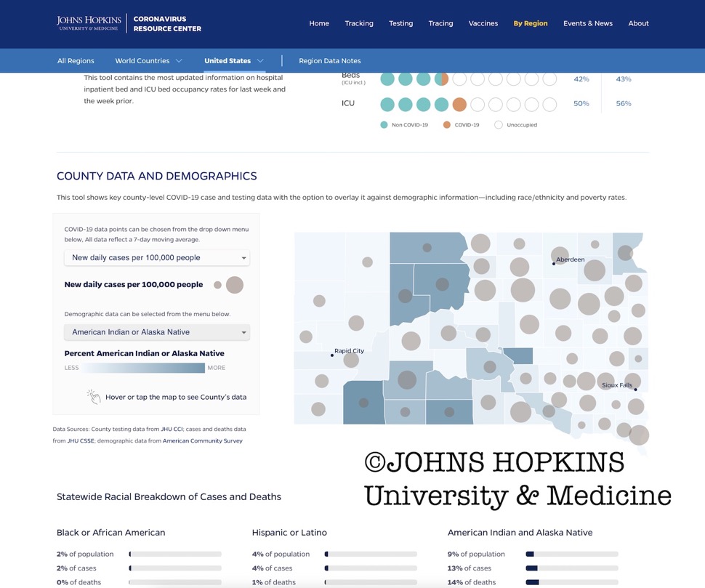Click the Less-to-More percent gradient bar
705x588 pixels.
pos(144,368)
